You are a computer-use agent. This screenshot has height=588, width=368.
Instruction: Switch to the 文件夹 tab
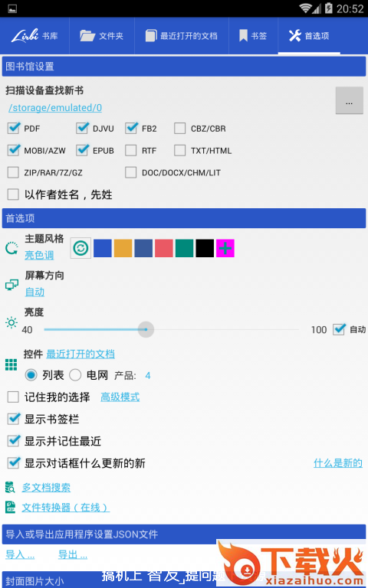tap(102, 36)
